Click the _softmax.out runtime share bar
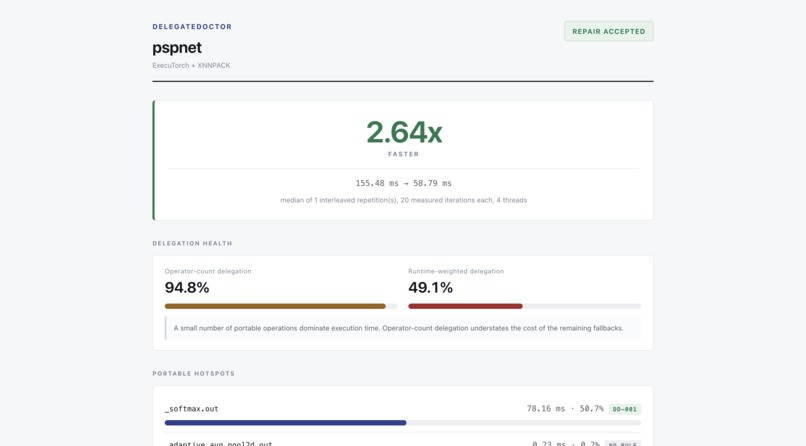This screenshot has width=806, height=446. click(x=402, y=423)
